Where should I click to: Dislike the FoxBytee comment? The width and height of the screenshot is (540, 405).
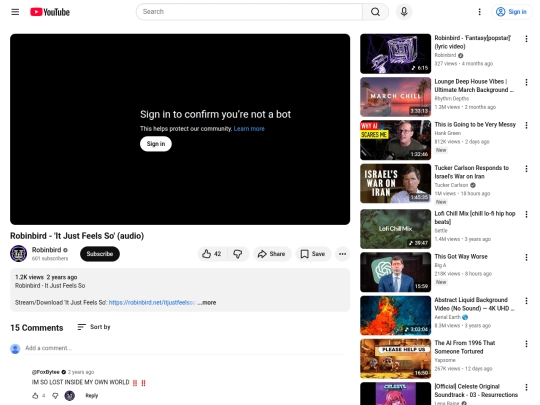coord(55,396)
